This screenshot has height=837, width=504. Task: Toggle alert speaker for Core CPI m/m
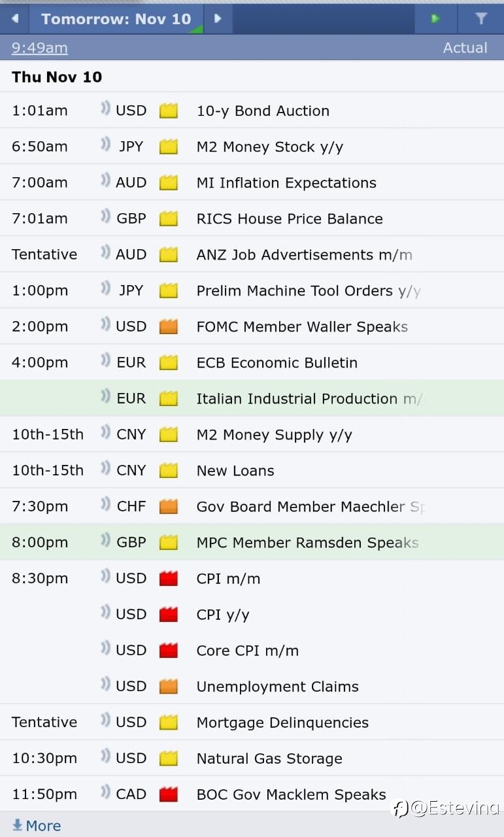click(x=105, y=649)
